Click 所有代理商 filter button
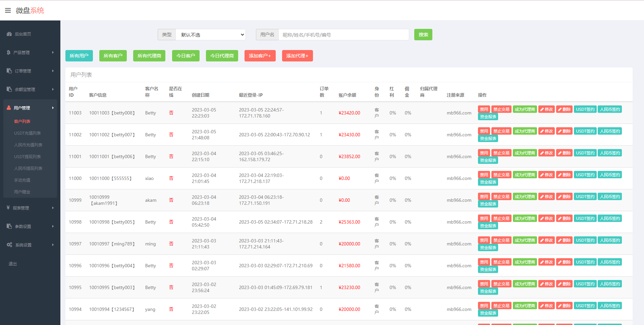Image resolution: width=644 pixels, height=325 pixels. click(x=149, y=56)
